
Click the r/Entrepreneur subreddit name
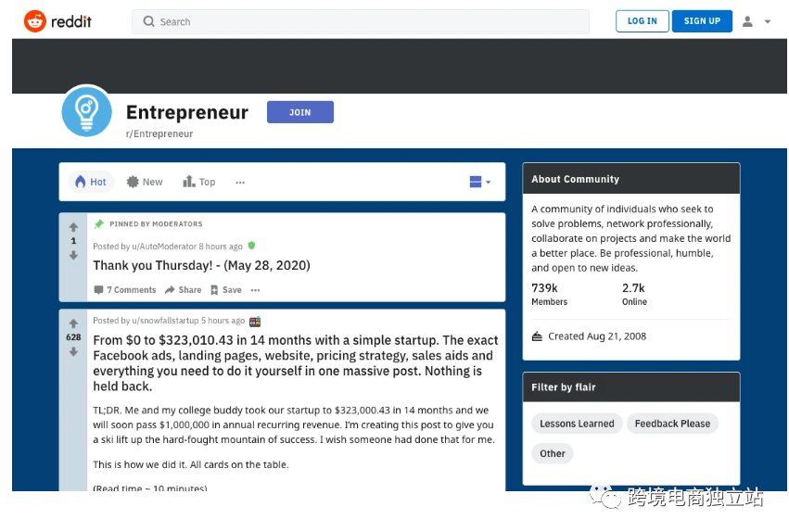159,133
